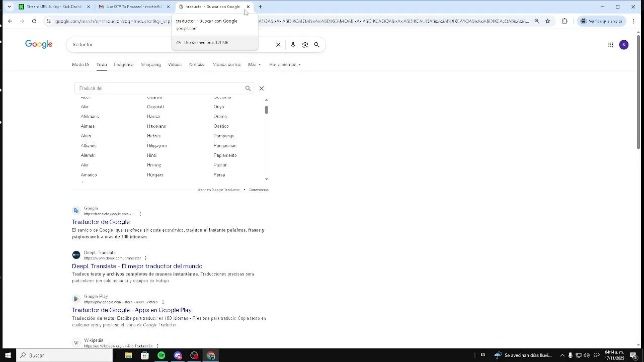The width and height of the screenshot is (644, 362).
Task: Open Spotify from the taskbar
Action: (x=161, y=355)
